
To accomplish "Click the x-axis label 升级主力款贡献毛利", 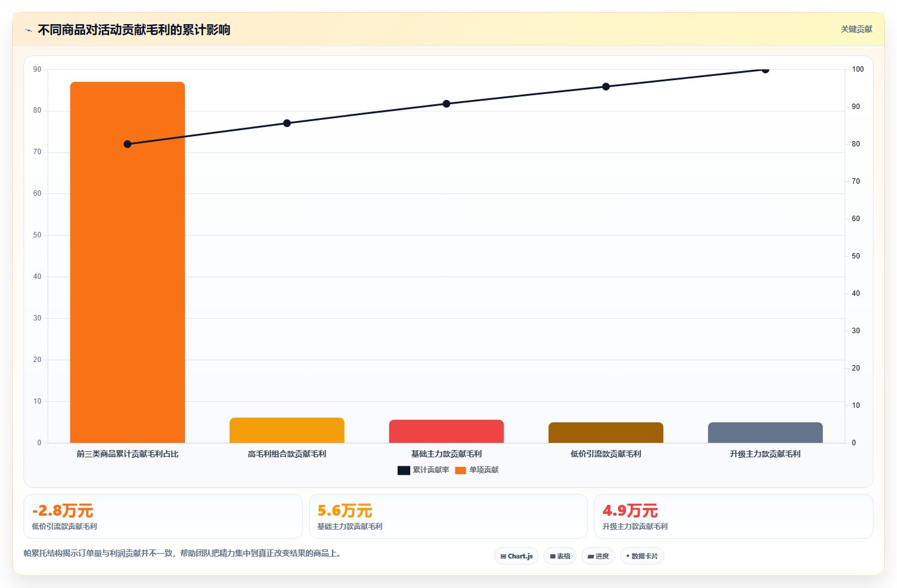I will 765,454.
